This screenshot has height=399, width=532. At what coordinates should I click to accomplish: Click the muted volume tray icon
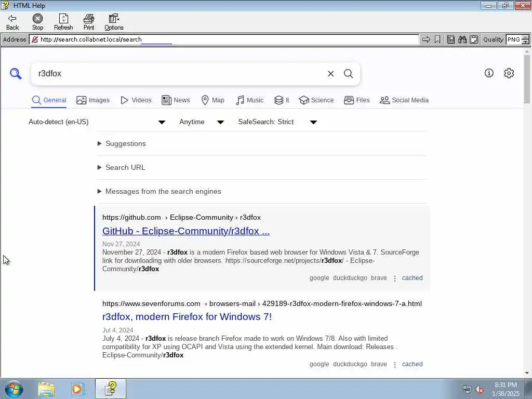[480, 390]
